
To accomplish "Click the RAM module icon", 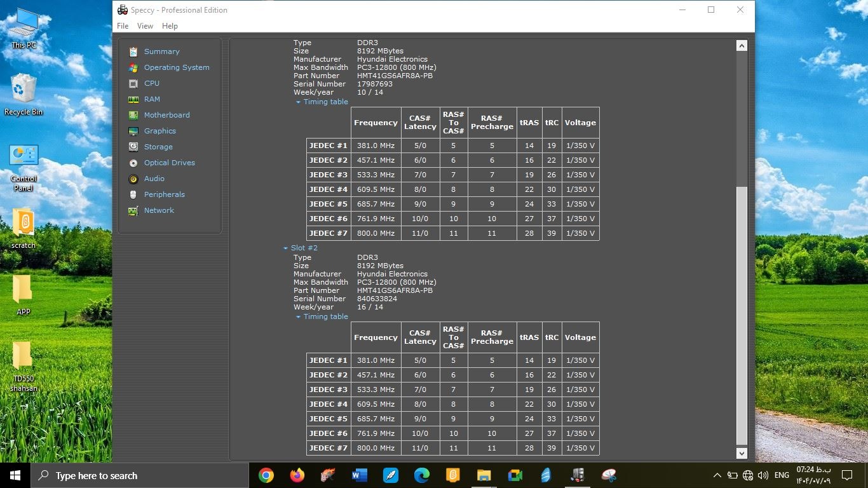I will coord(133,99).
